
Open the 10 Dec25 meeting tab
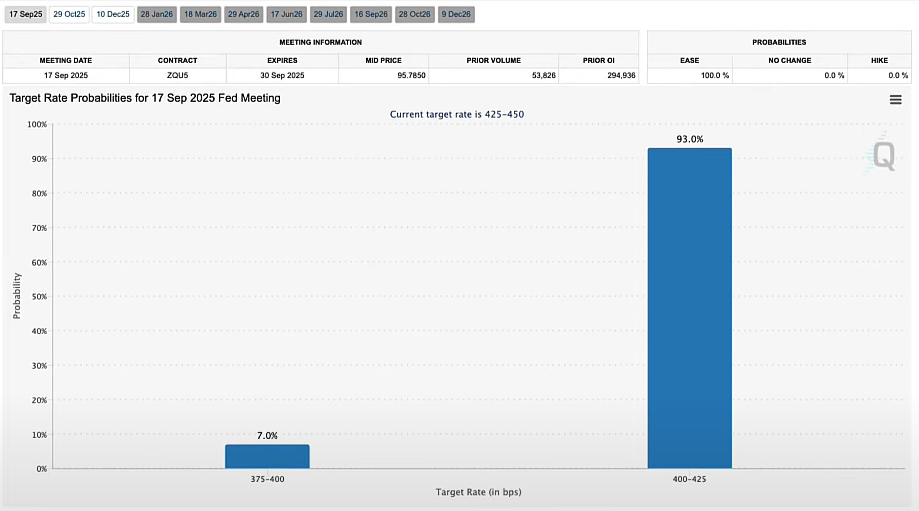[x=112, y=14]
